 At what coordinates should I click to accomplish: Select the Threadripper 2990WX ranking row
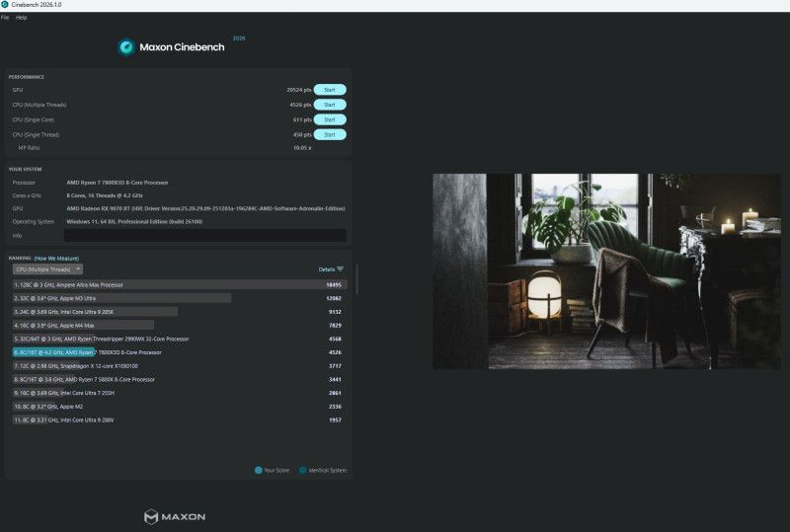pos(180,340)
